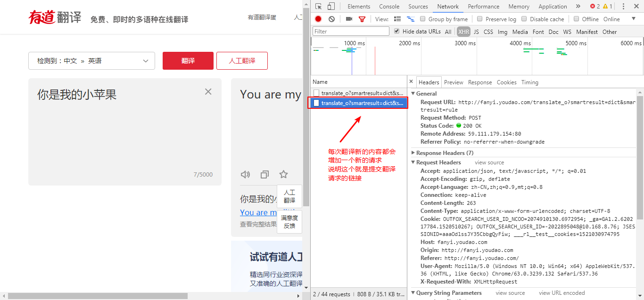Stop recording the network log

pos(318,19)
